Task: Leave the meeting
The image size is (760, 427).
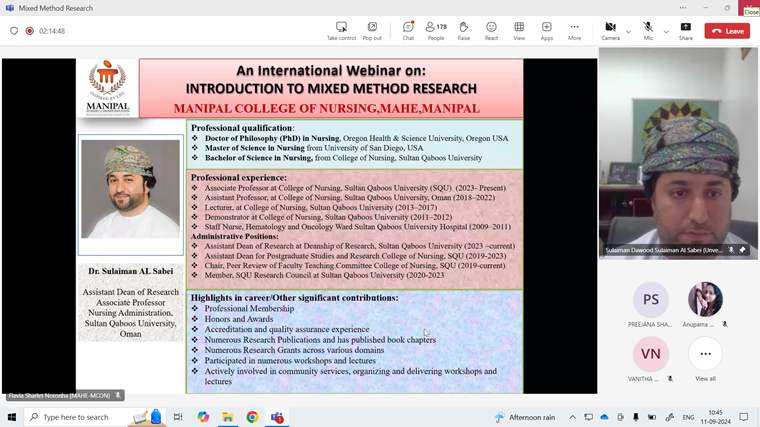Action: [727, 31]
